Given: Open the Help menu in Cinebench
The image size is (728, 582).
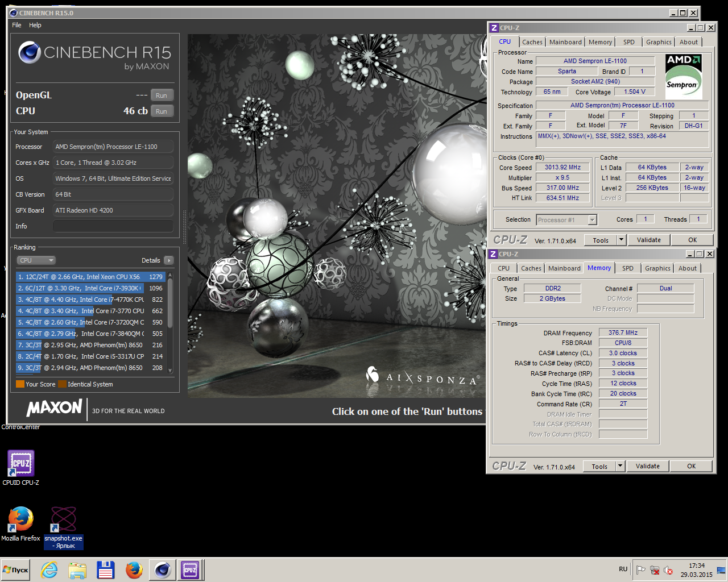Looking at the screenshot, I should point(35,25).
